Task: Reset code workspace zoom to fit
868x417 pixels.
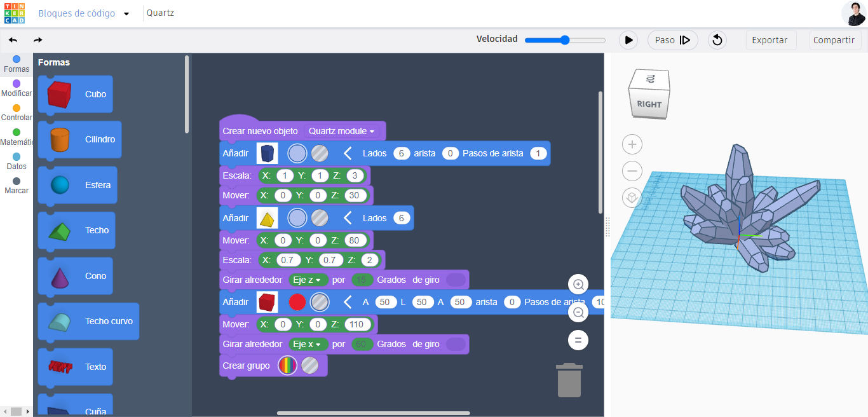Action: [x=578, y=340]
